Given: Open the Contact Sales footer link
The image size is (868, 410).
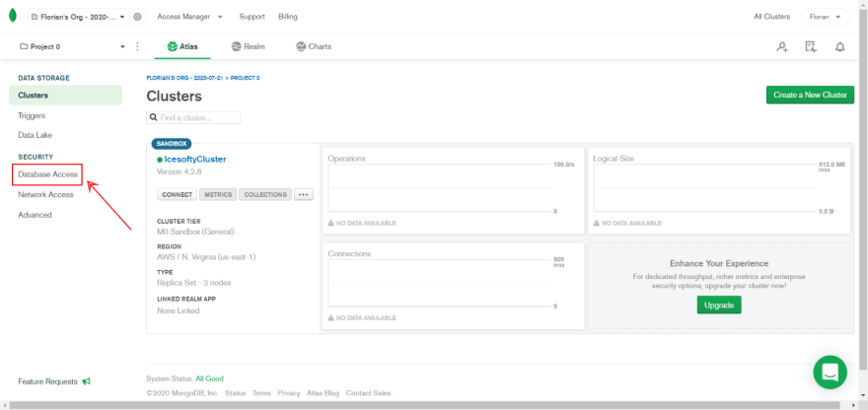Looking at the screenshot, I should coord(368,393).
